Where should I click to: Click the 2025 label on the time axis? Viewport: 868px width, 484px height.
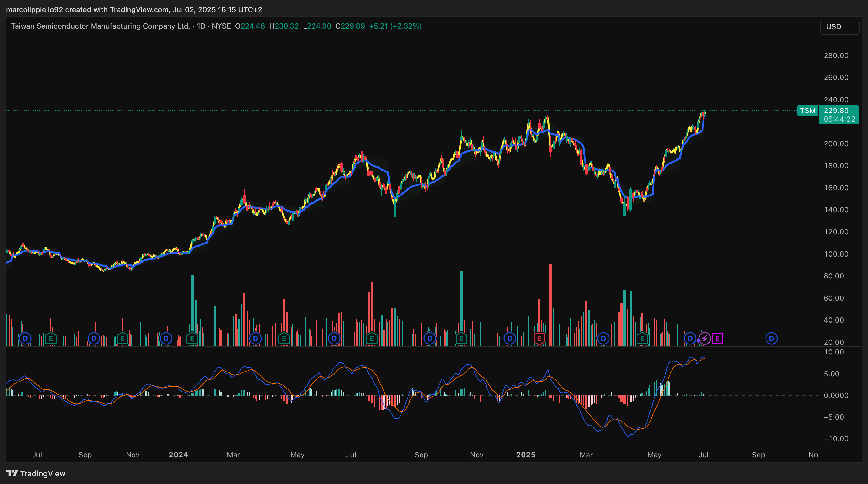point(526,455)
